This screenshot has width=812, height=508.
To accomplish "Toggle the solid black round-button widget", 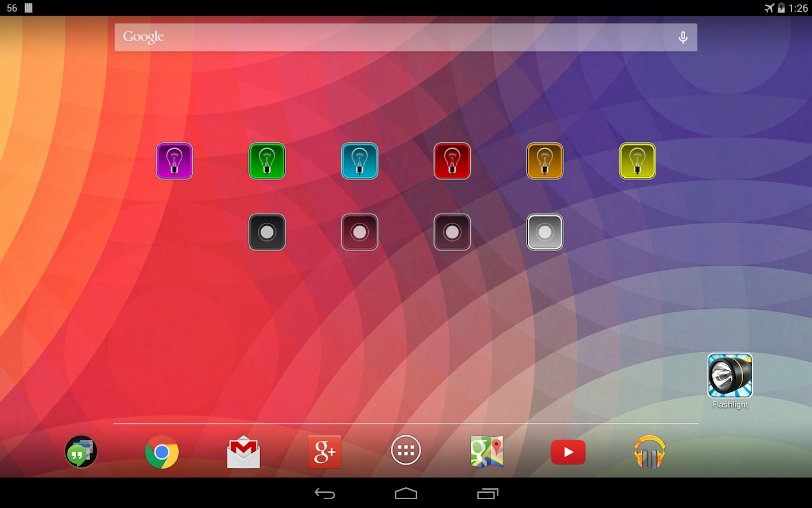I will (x=267, y=232).
